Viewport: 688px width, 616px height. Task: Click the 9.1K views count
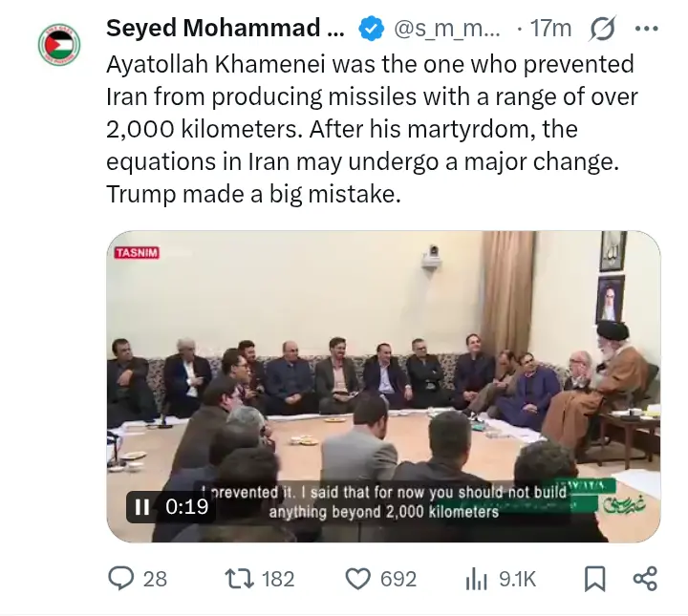(x=517, y=579)
